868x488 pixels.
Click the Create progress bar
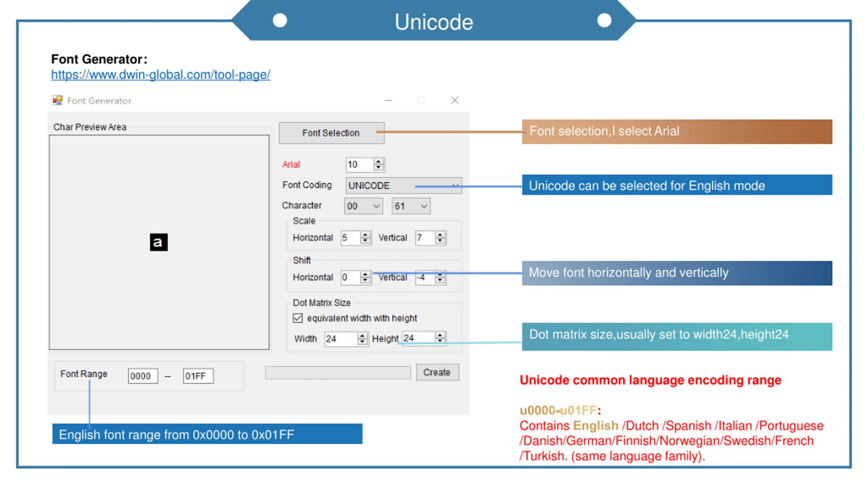coord(338,372)
